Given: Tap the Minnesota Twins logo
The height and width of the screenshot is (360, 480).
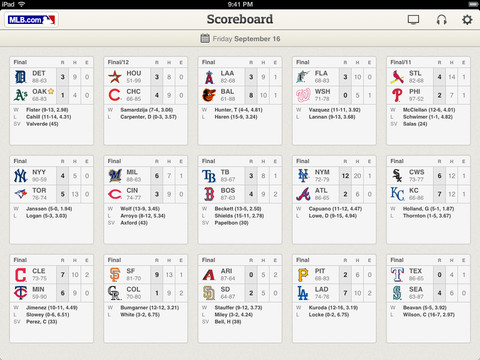Looking at the screenshot, I should pos(20,293).
